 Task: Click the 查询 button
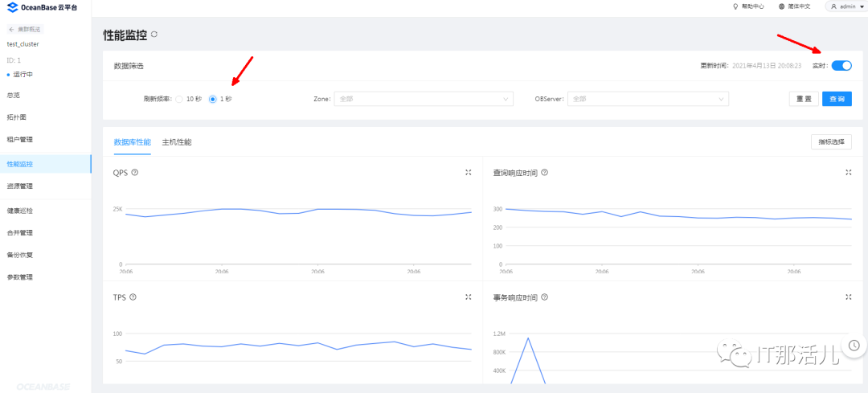[837, 99]
